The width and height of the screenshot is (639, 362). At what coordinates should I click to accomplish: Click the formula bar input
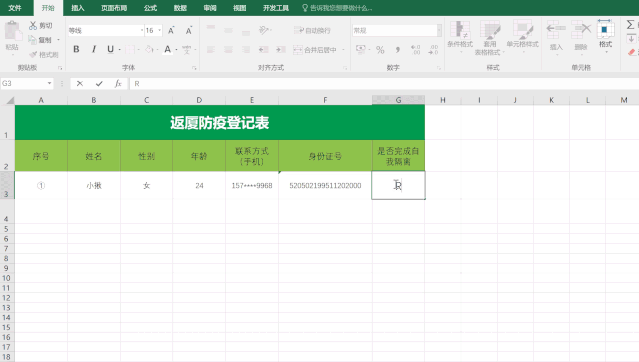click(384, 84)
